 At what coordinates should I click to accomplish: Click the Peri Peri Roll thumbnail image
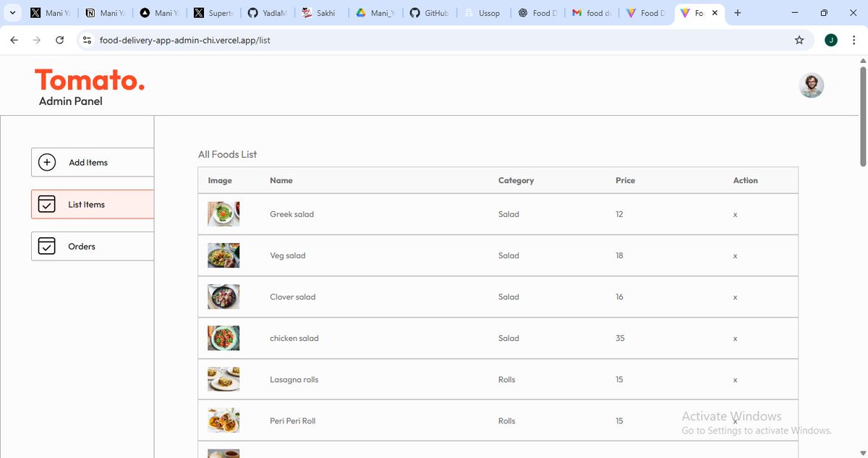(x=224, y=420)
